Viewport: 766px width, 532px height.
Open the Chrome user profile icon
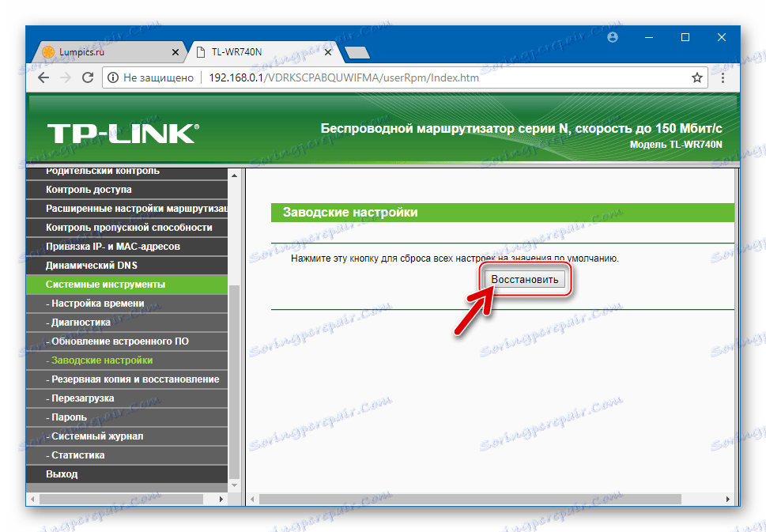(613, 38)
